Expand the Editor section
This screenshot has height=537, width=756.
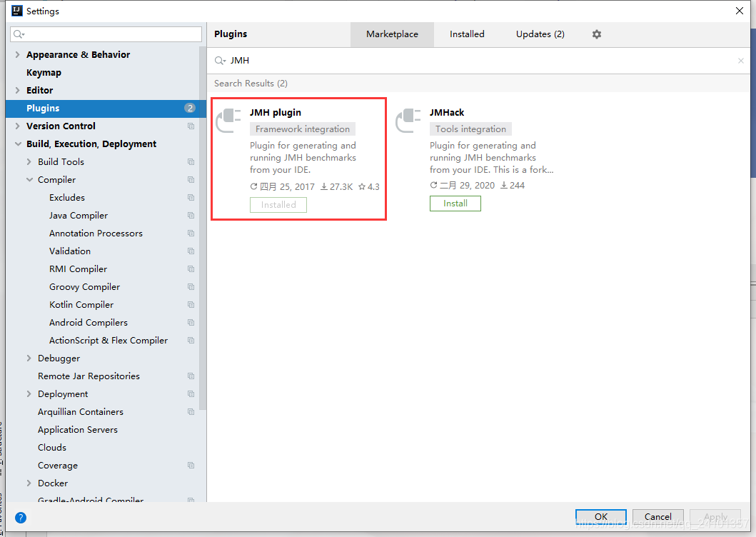17,90
